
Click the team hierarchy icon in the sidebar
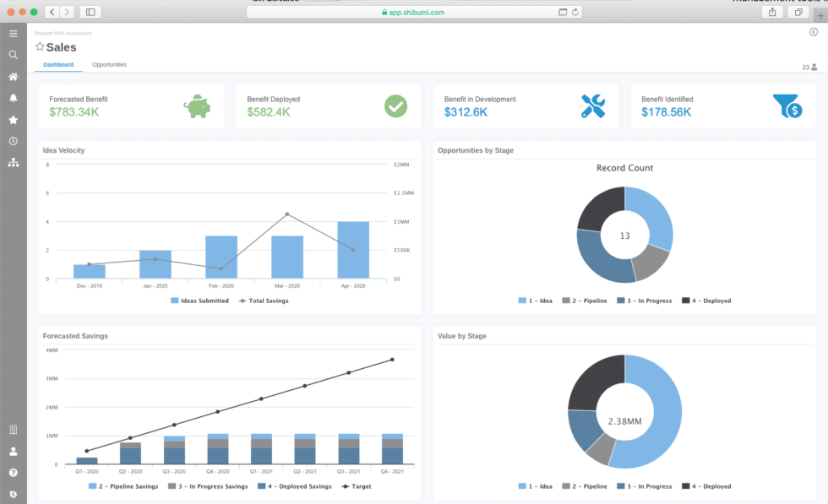pyautogui.click(x=13, y=162)
